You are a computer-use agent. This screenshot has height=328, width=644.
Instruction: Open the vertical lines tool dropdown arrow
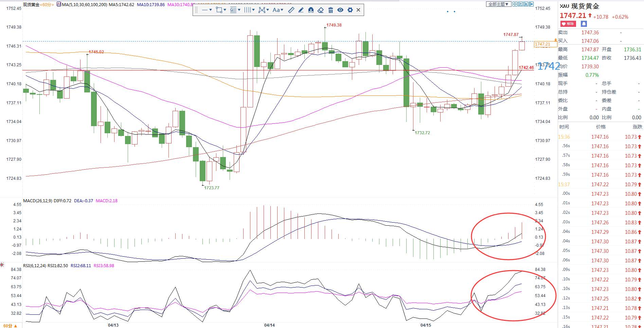click(x=253, y=10)
